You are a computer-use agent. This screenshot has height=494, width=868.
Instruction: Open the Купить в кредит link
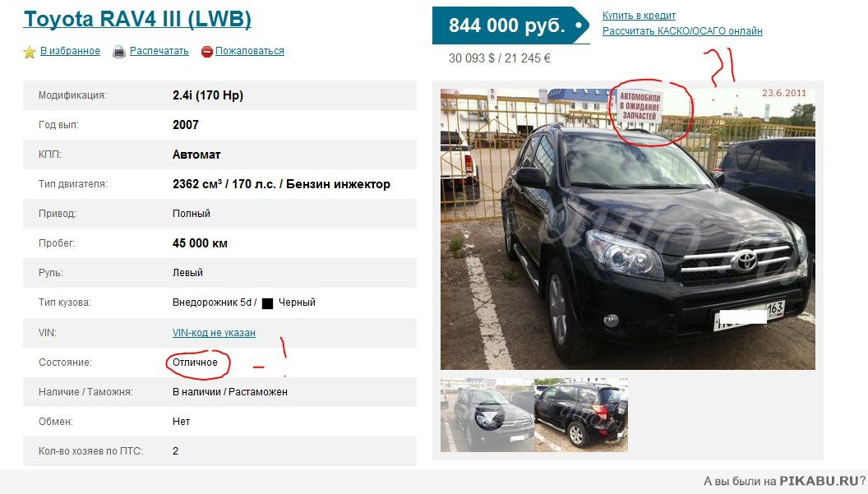(x=639, y=16)
